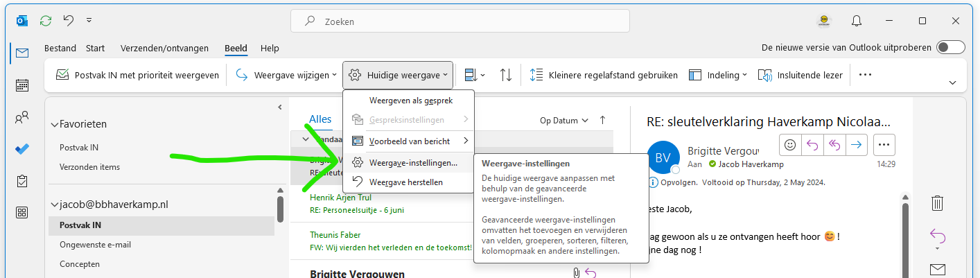Delete message using the trash icon

tap(937, 203)
